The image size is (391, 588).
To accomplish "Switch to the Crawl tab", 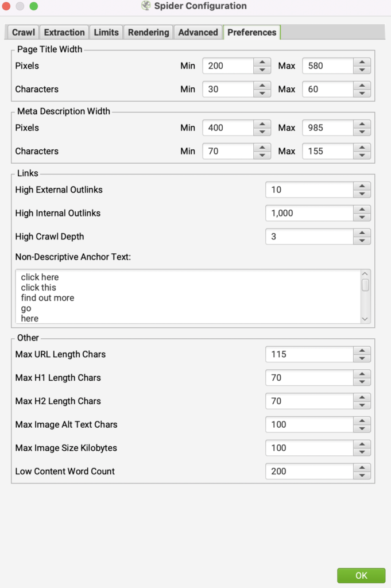I will pos(24,32).
